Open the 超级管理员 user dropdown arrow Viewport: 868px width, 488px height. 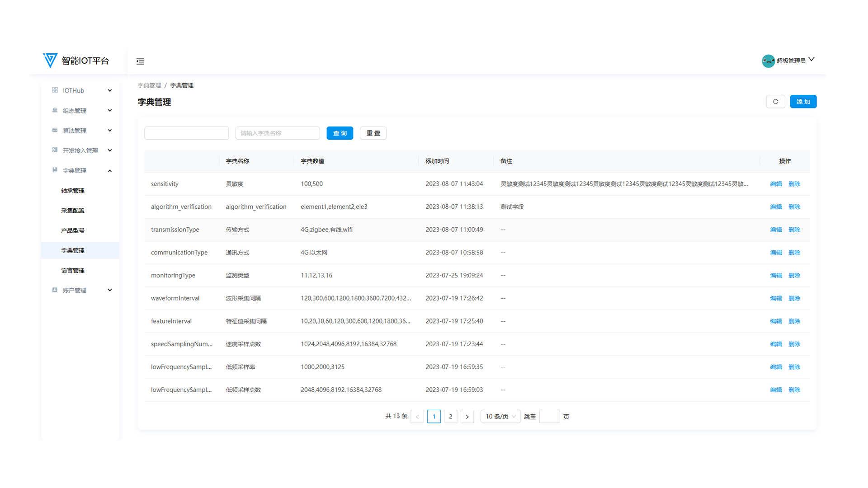pyautogui.click(x=811, y=60)
